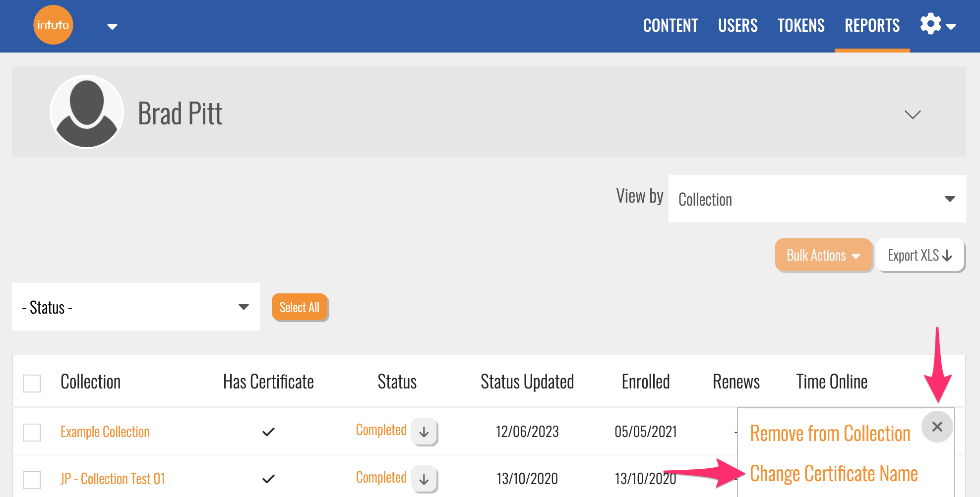Screen dimensions: 980x497
Task: Open the Status filter dropdown
Action: (x=135, y=307)
